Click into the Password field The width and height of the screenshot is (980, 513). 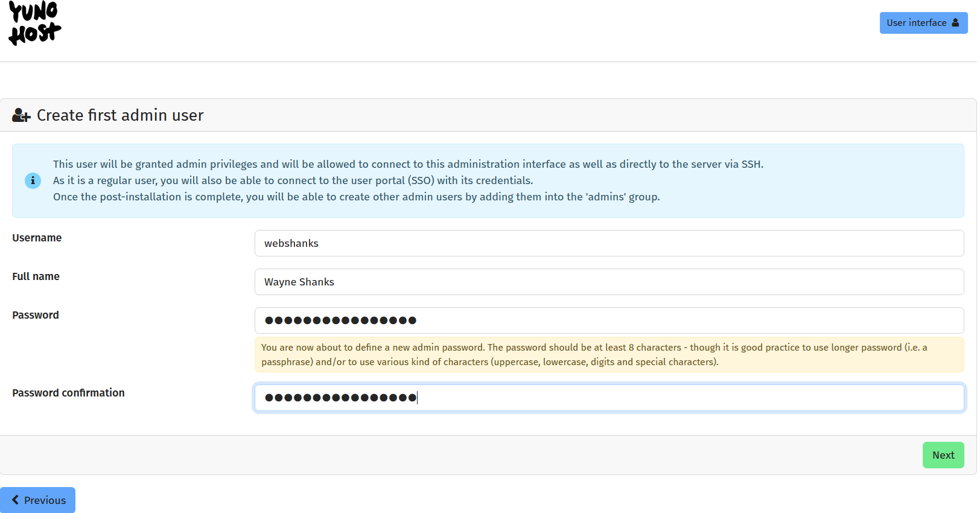tap(609, 320)
